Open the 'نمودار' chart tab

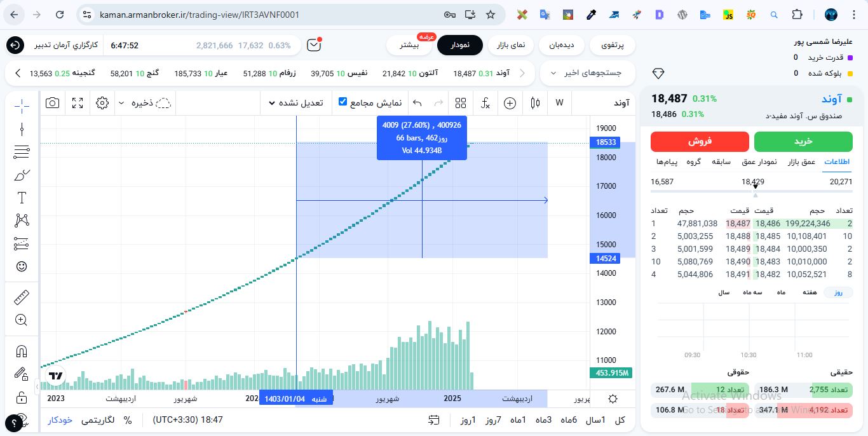pos(460,45)
